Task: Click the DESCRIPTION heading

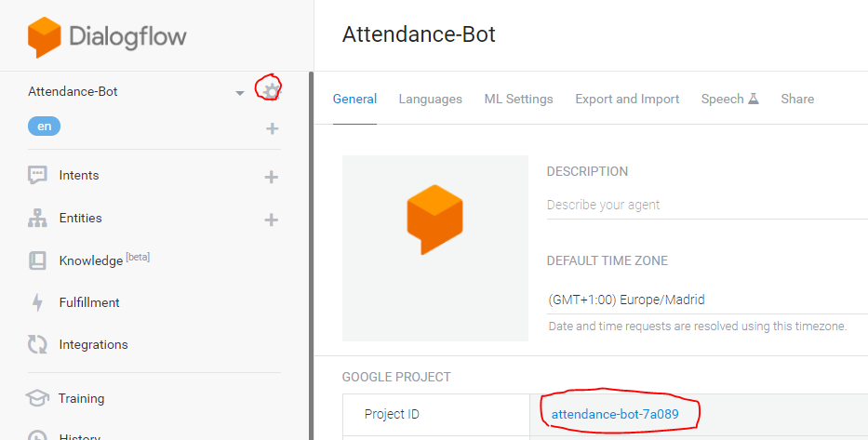Action: click(587, 171)
